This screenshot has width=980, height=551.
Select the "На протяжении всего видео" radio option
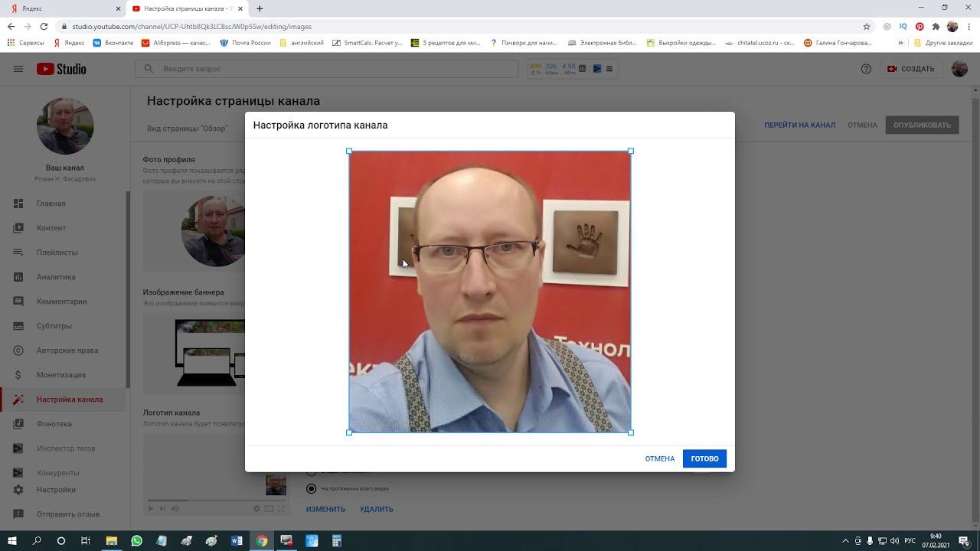[x=311, y=488]
